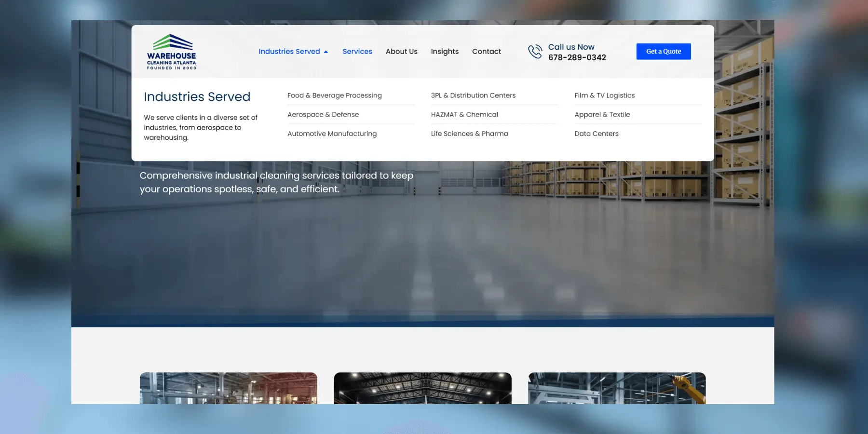Open Food & Beverage Processing industry

click(x=334, y=95)
